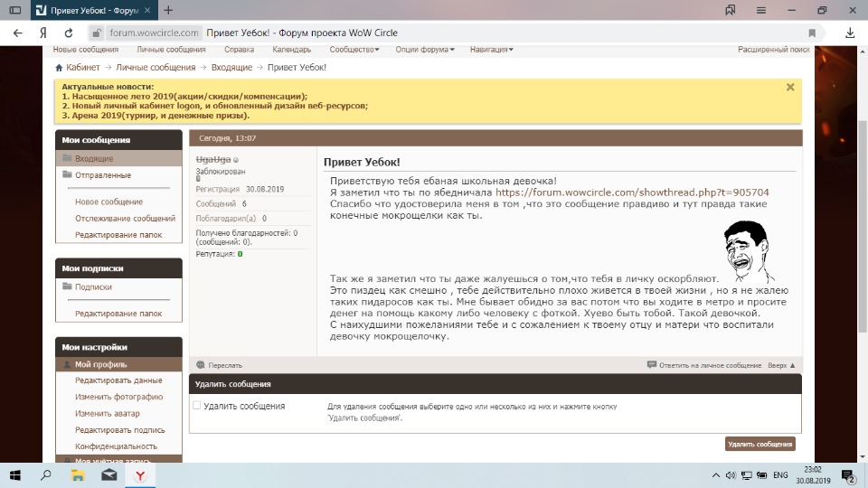Open the Справка menu item

pos(239,50)
